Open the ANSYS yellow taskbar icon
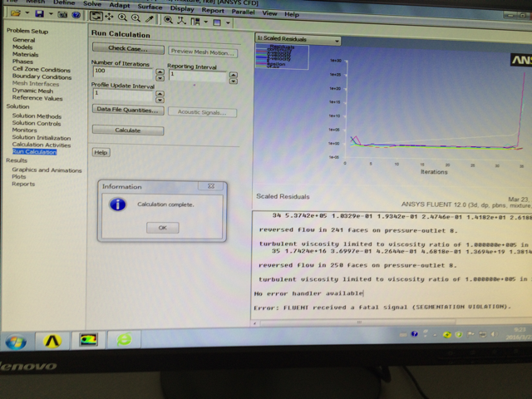 (52, 341)
